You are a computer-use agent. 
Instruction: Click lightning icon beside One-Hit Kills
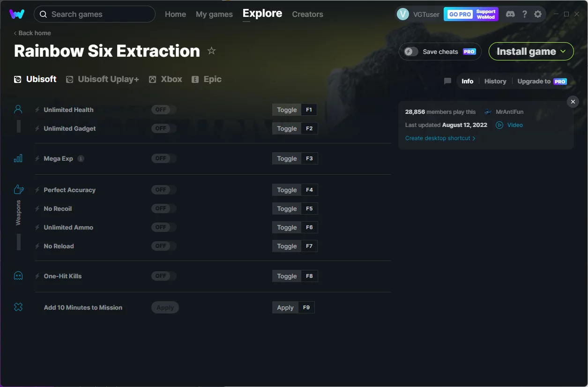point(37,276)
